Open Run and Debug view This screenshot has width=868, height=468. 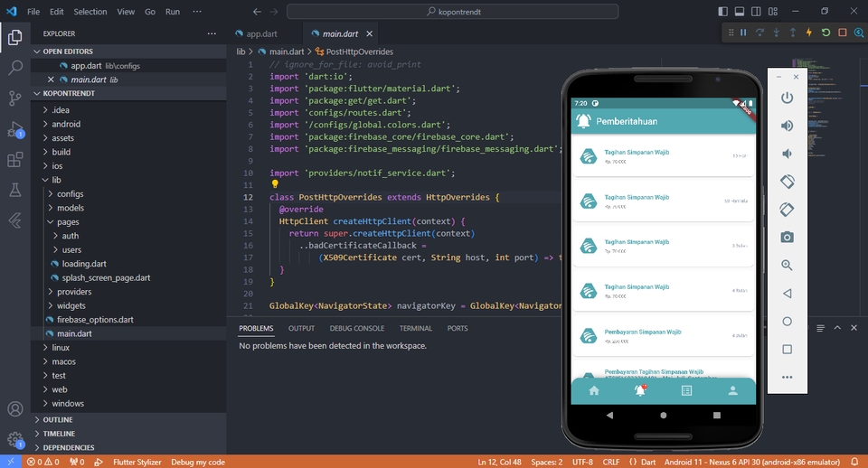click(15, 129)
